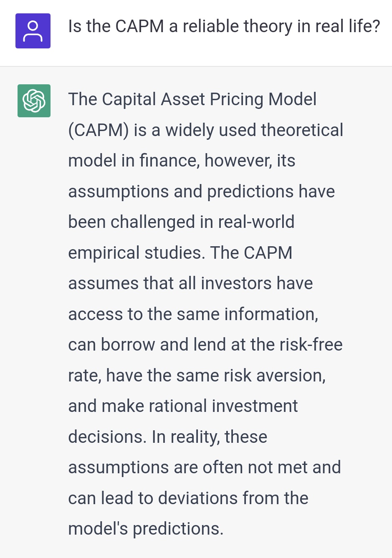Click the words "Capital Asset Pricing Model"
This screenshot has height=558, width=392.
coord(209,99)
